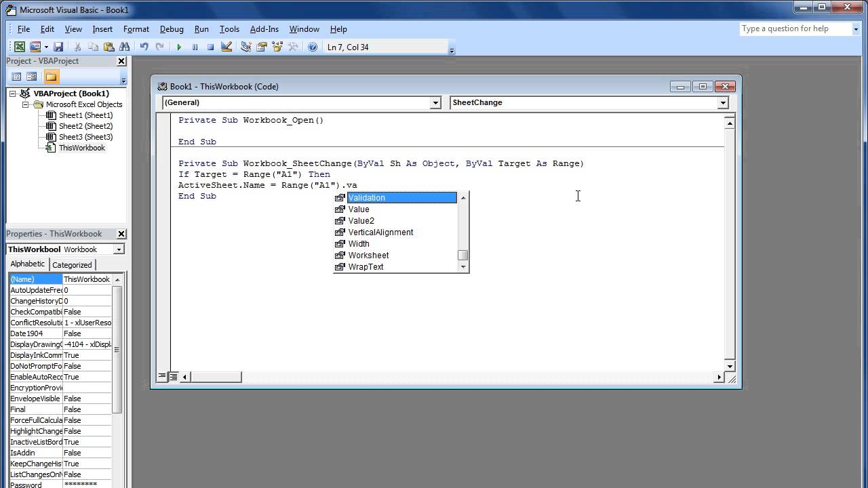868x488 pixels.
Task: Open the Properties Window toolbar icon
Action: [261, 47]
